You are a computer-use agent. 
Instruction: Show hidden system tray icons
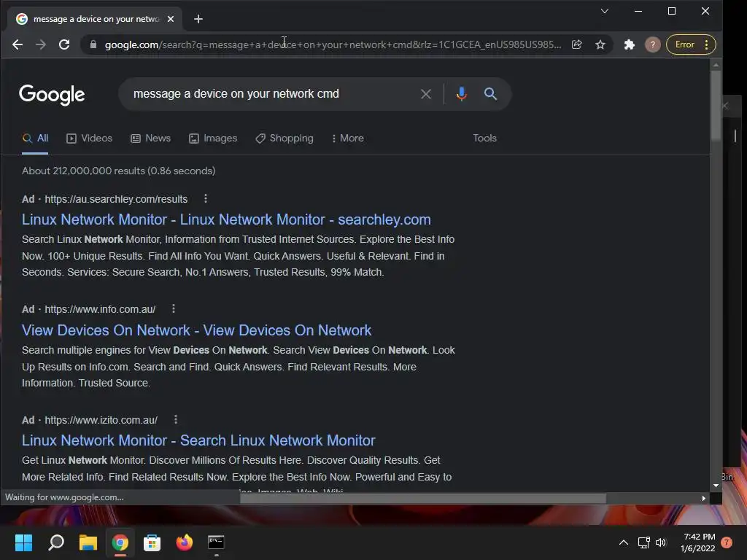(624, 542)
